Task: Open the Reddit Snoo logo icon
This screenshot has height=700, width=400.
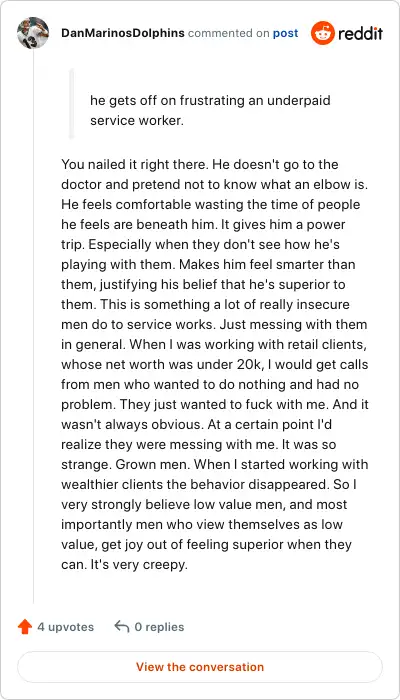Action: [322, 33]
